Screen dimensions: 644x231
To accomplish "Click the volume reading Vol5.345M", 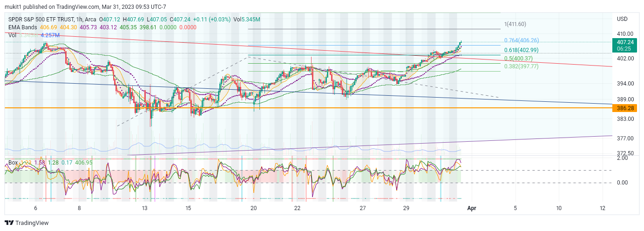I will click(x=247, y=20).
